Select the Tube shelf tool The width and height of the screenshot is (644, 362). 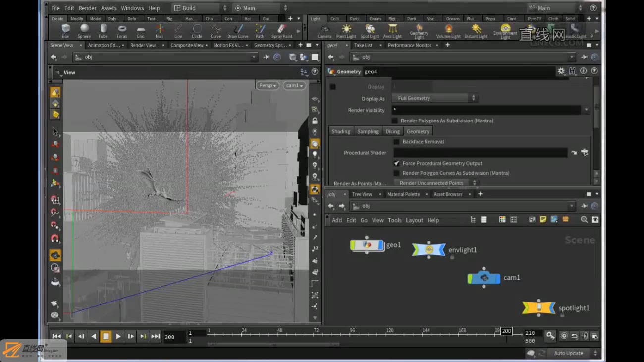click(x=103, y=31)
